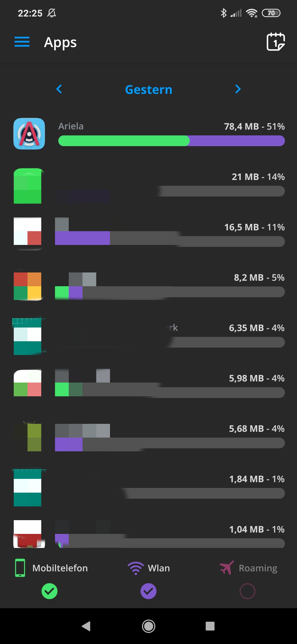Tap the purple Wlan wifi icon
This screenshot has height=644, width=297.
(136, 568)
